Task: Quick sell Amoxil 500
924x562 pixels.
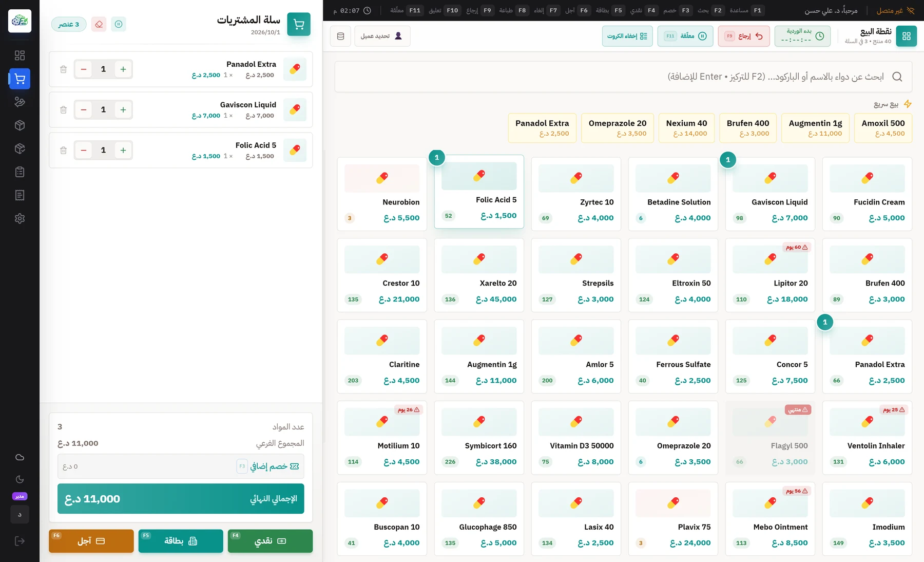Action: (883, 128)
